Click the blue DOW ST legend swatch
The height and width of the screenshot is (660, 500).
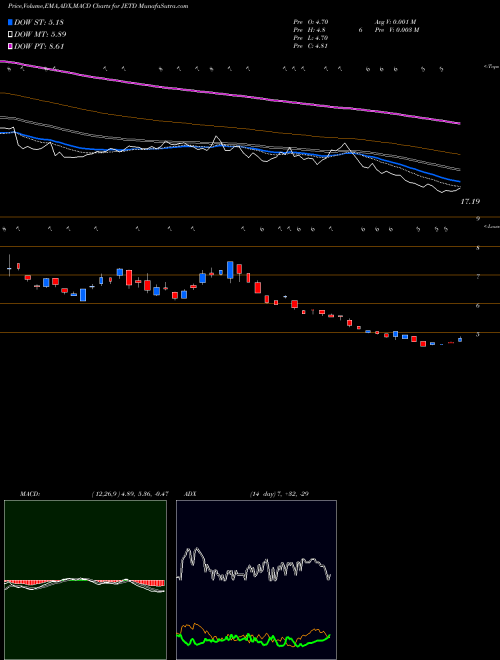(x=10, y=22)
